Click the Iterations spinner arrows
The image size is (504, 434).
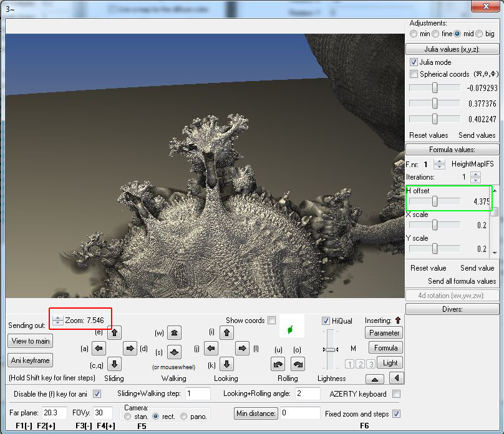click(x=475, y=177)
